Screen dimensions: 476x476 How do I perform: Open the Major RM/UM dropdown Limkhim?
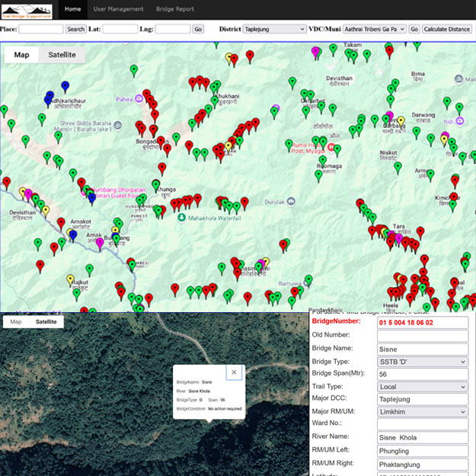click(423, 411)
